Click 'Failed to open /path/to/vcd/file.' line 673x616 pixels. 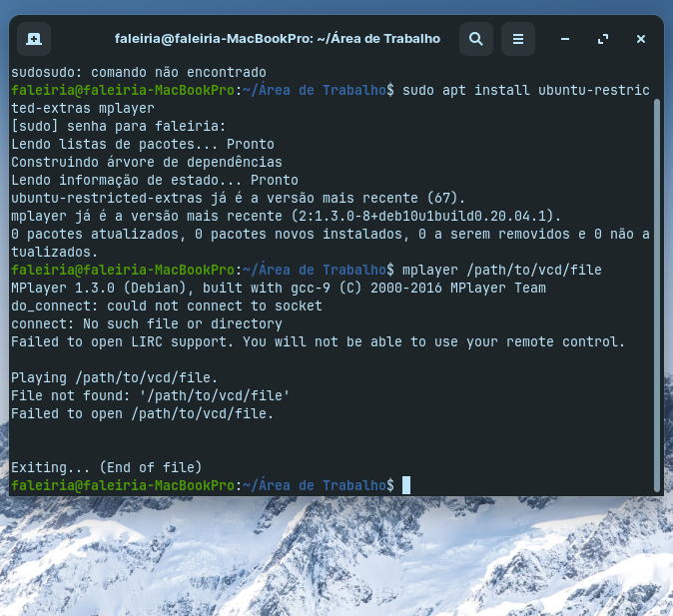tap(143, 413)
